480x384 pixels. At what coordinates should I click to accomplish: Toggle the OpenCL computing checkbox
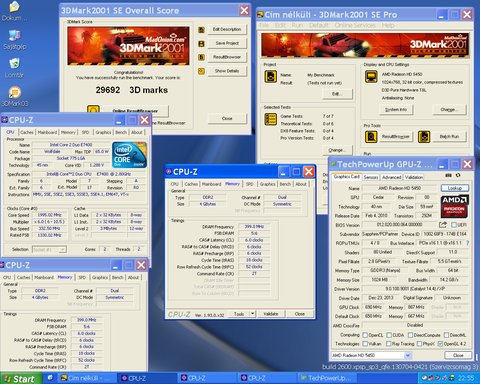pyautogui.click(x=365, y=335)
